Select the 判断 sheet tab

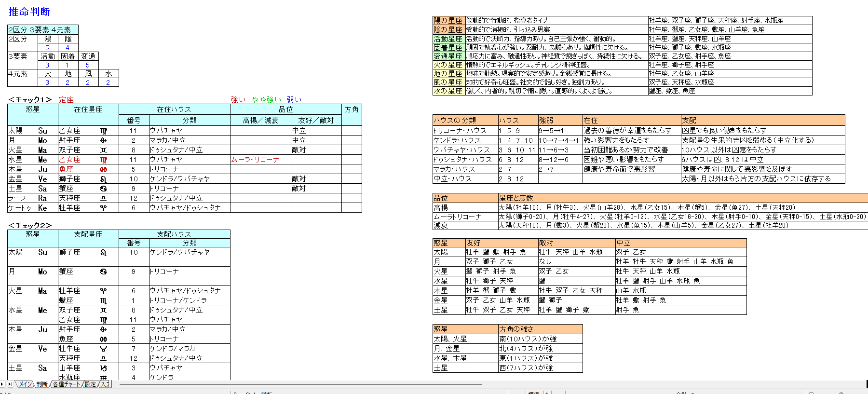coord(42,384)
